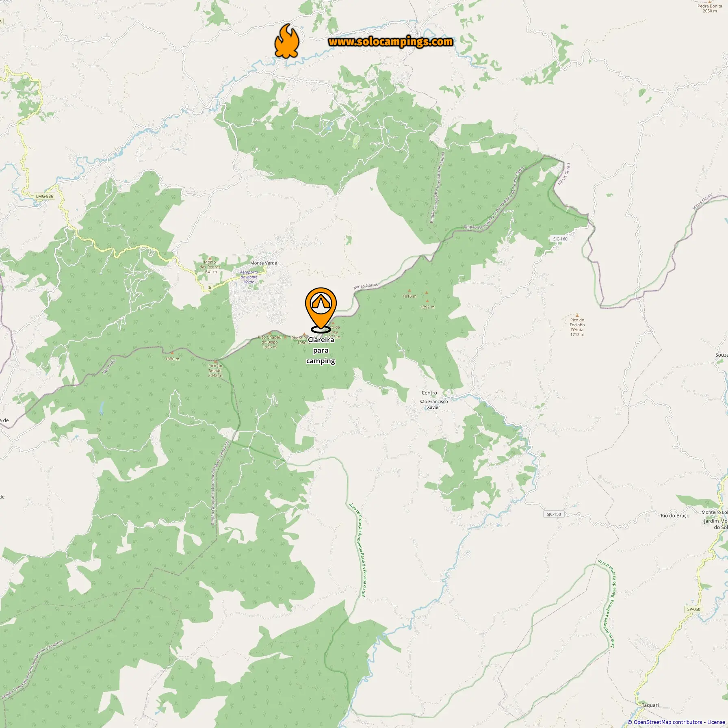This screenshot has height=728, width=728.
Task: Open the OpenStreetMap contributors link
Action: point(667,722)
